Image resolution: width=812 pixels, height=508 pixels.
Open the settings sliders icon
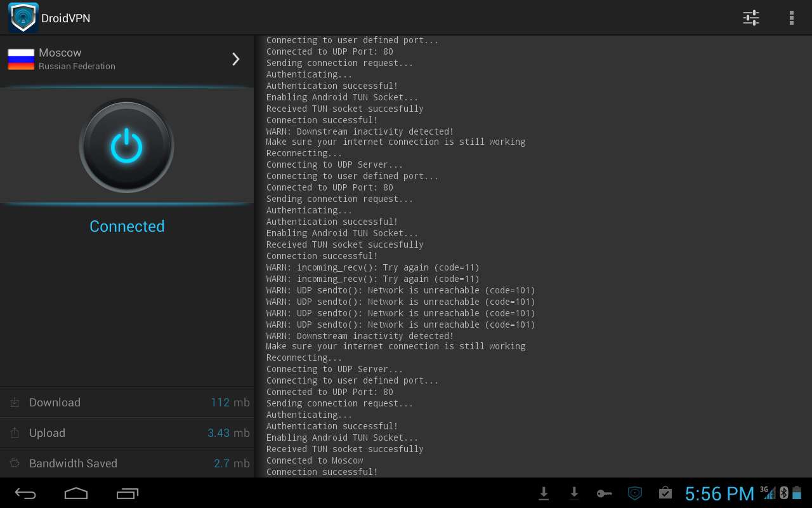click(x=751, y=18)
